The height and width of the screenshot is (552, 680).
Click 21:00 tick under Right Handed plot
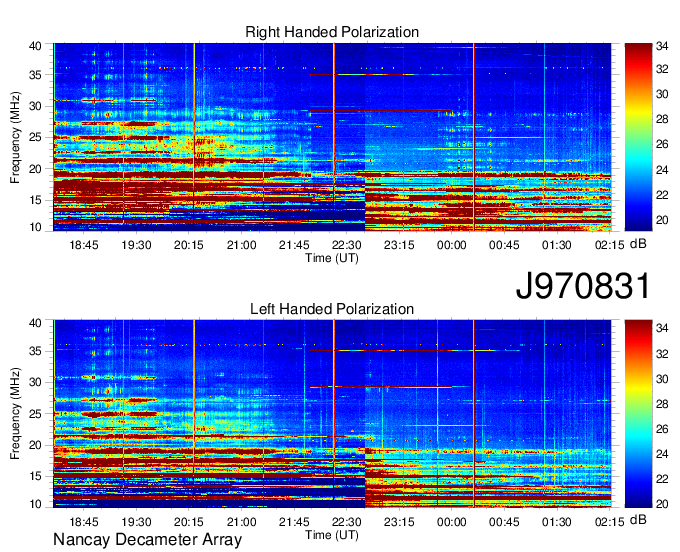click(242, 245)
